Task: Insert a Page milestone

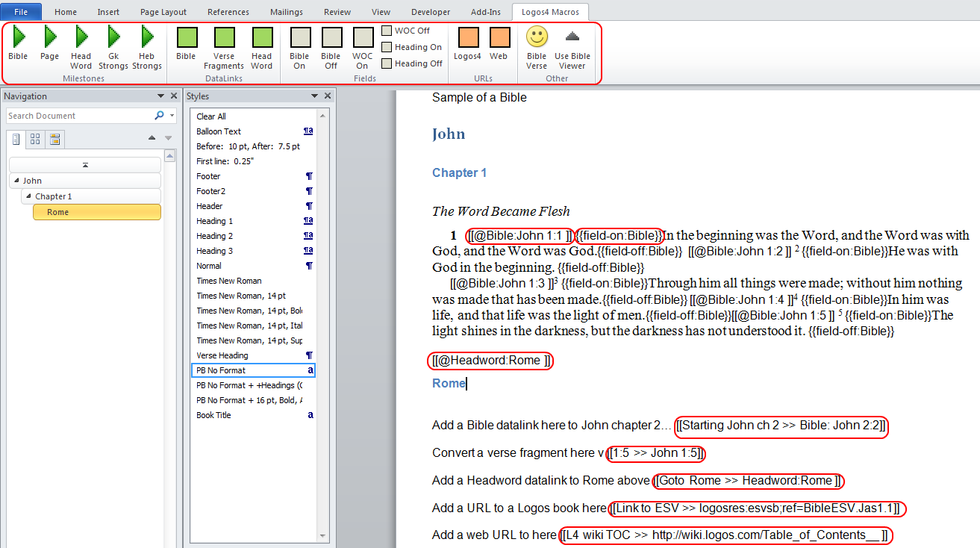Action: click(50, 43)
